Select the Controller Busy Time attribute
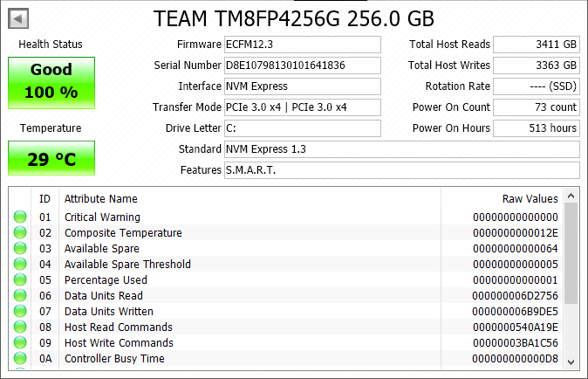Image resolution: width=588 pixels, height=379 pixels. coord(114,359)
